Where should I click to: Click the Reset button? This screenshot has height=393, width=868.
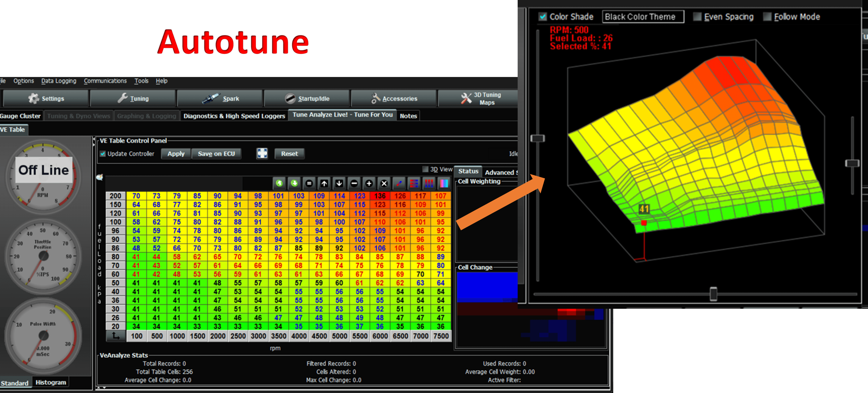pyautogui.click(x=290, y=154)
